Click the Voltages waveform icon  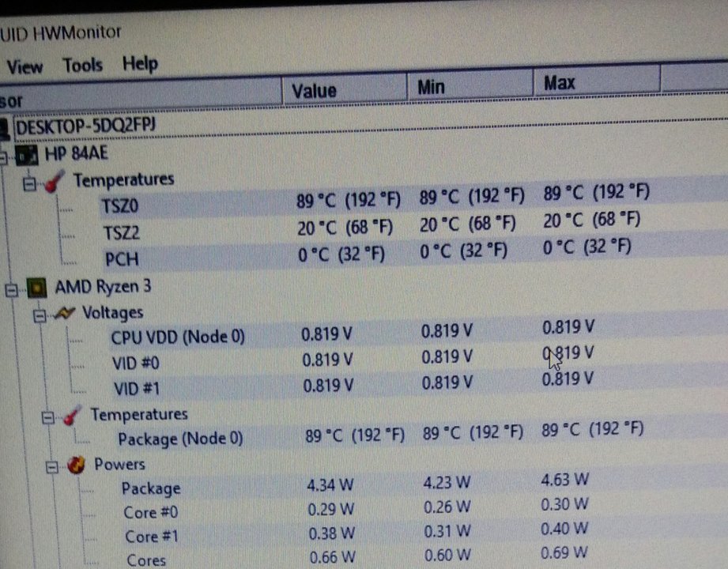click(x=64, y=313)
